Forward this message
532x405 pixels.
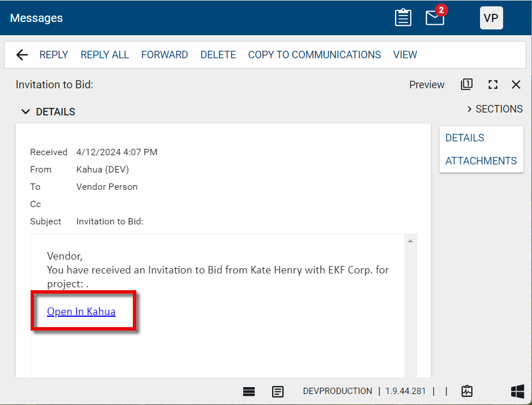(x=165, y=55)
